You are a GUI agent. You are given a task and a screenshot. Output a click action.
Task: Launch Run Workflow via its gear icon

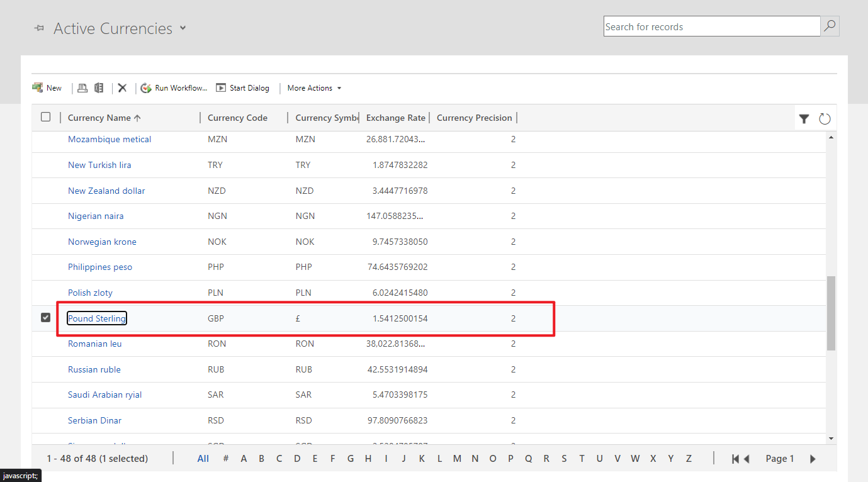[145, 87]
